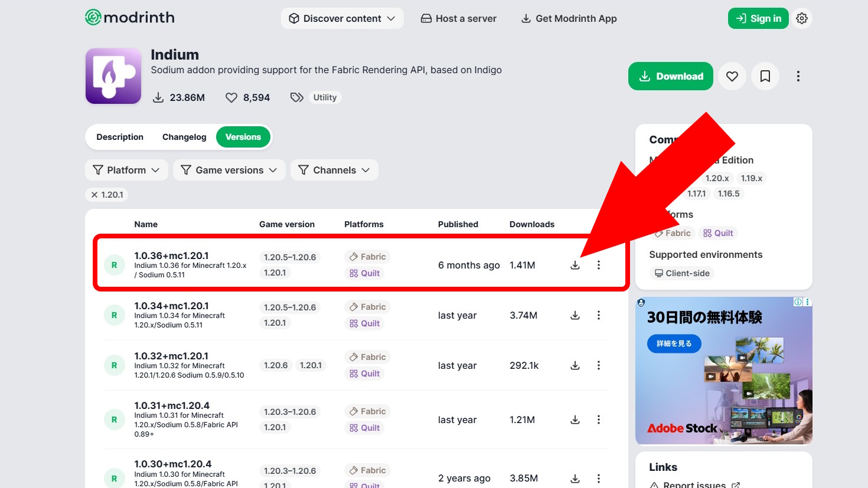Click the green Download button
This screenshot has height=488, width=868.
pyautogui.click(x=671, y=76)
